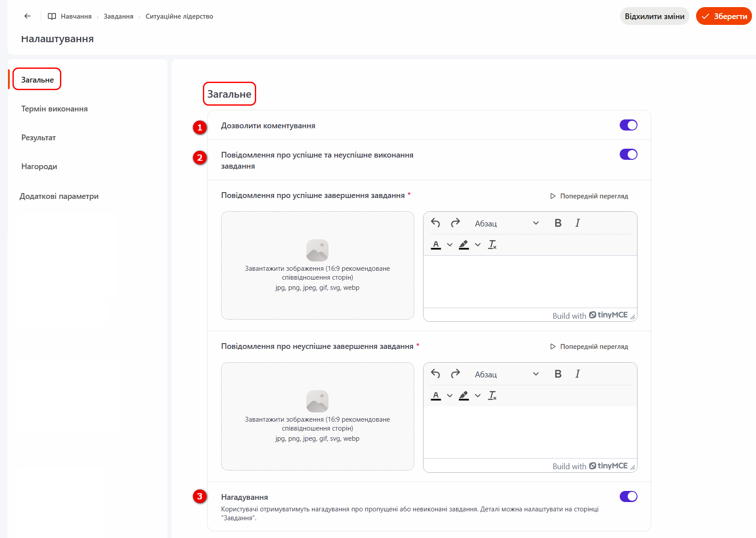Upload image for unsuccessful message
This screenshot has height=538, width=756.
tap(317, 416)
